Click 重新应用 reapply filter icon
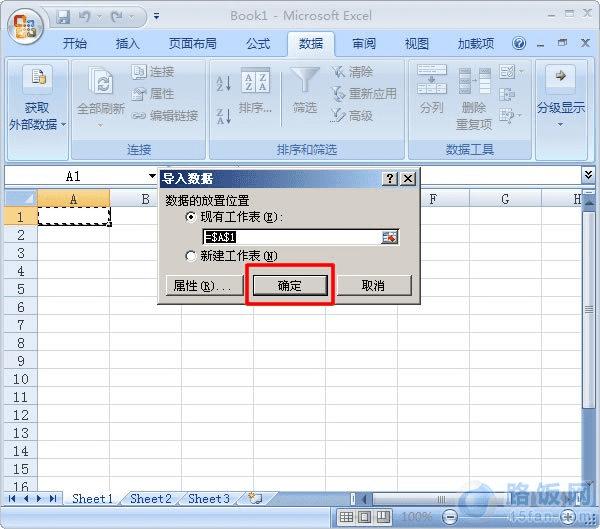Viewport: 600px width, 529px height. [x=338, y=94]
